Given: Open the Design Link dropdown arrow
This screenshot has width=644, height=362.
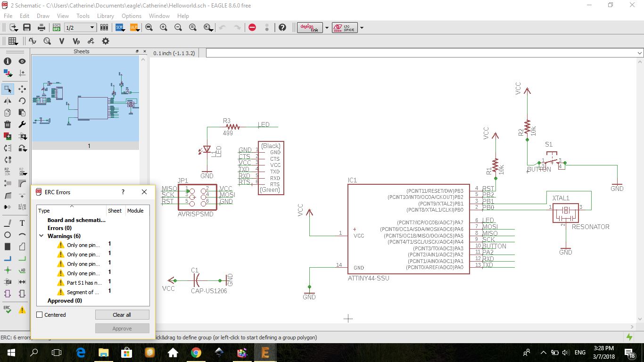Looking at the screenshot, I should [x=327, y=28].
